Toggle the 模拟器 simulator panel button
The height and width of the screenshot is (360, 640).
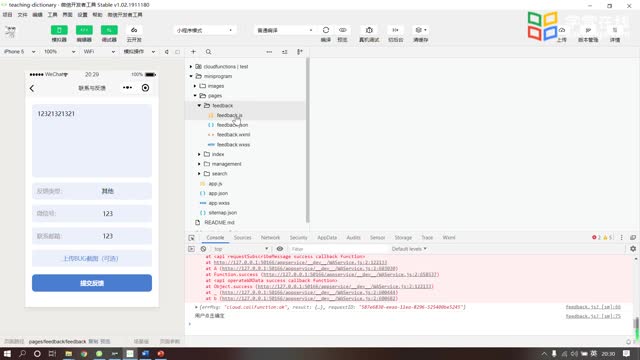(59, 30)
